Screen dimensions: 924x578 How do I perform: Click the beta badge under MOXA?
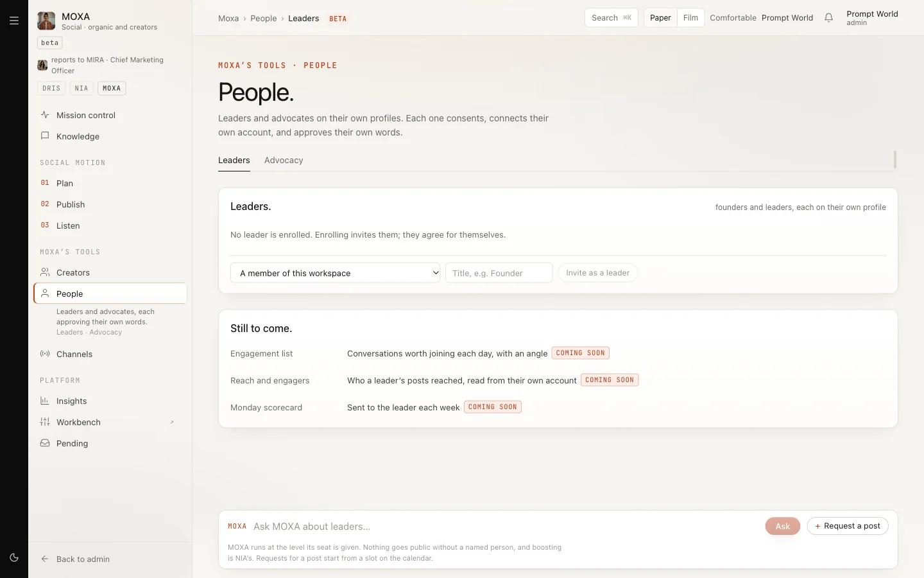(x=49, y=43)
